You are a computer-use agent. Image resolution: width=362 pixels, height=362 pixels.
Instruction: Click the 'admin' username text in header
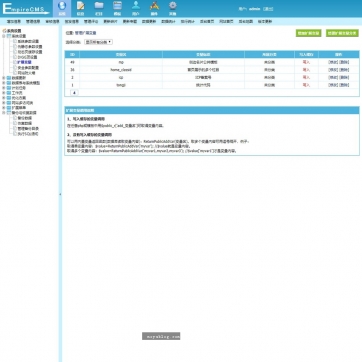coord(254,9)
